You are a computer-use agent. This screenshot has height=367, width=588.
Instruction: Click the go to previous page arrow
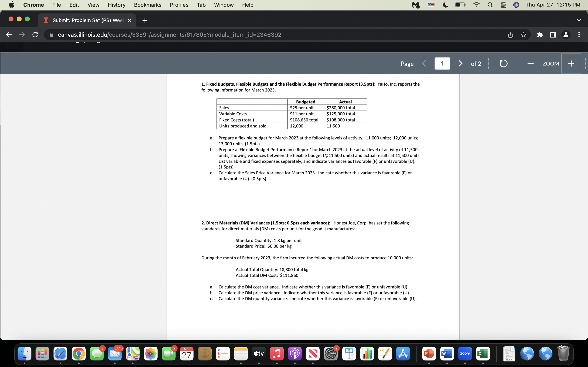424,64
